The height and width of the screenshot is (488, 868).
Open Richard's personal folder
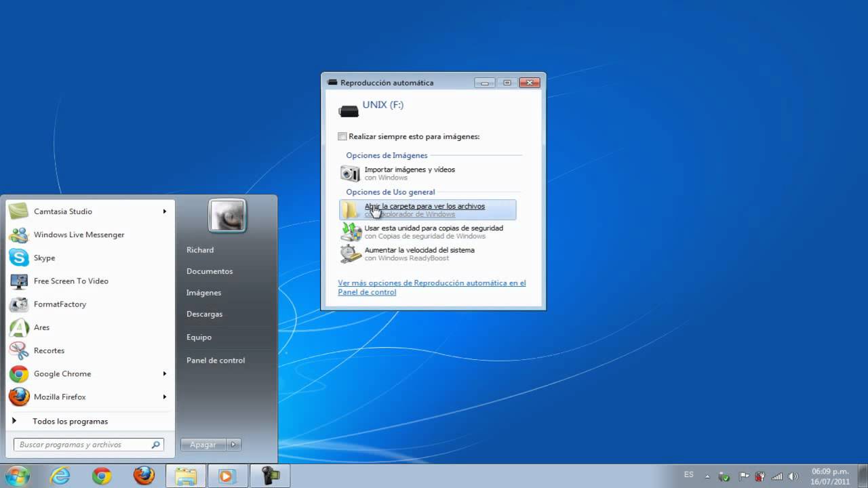tap(200, 250)
